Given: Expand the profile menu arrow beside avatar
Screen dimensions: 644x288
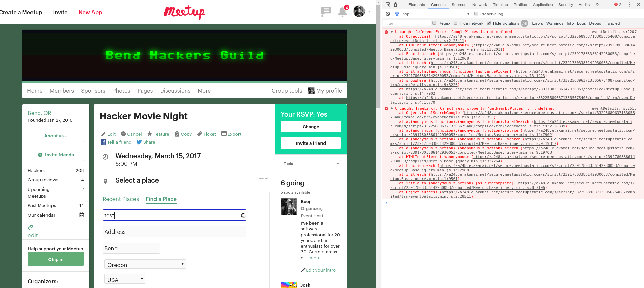Looking at the screenshot, I should [x=369, y=12].
